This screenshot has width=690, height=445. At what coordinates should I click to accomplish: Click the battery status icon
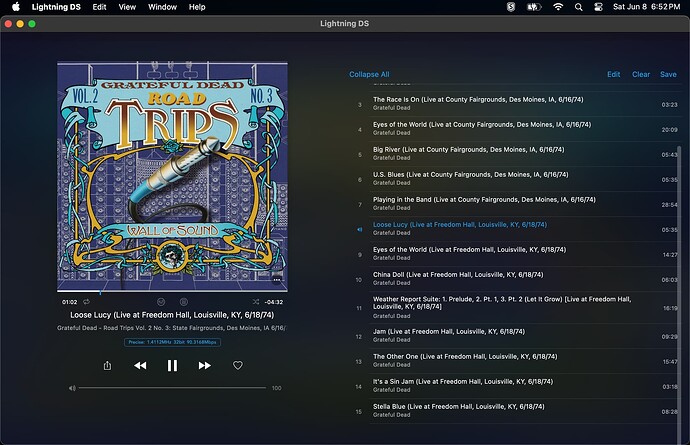click(x=534, y=7)
